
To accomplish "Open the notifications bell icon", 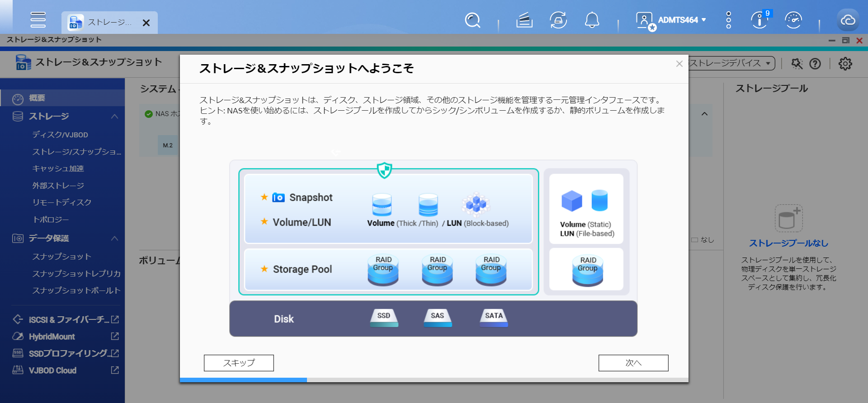I will (592, 20).
